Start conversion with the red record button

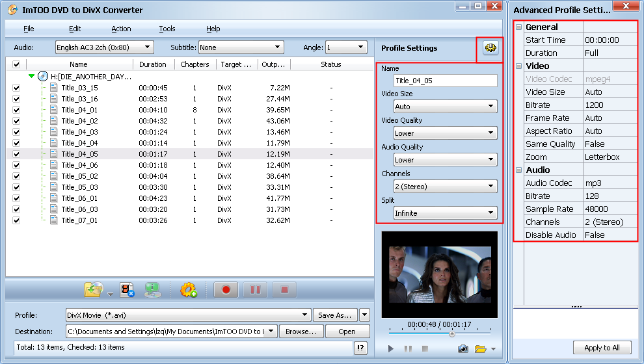click(x=226, y=290)
